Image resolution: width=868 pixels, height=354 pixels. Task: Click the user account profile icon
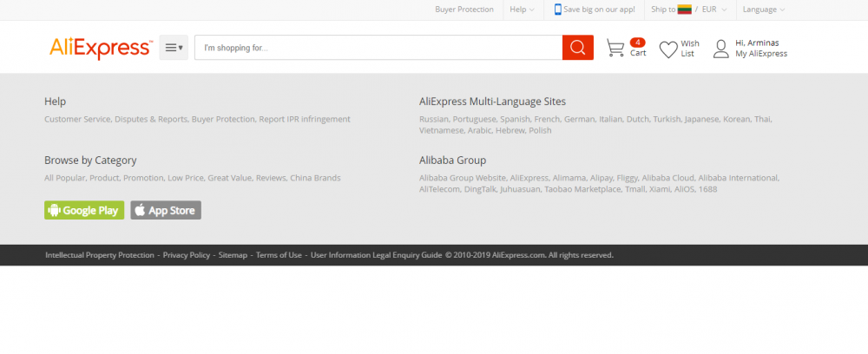tap(720, 49)
